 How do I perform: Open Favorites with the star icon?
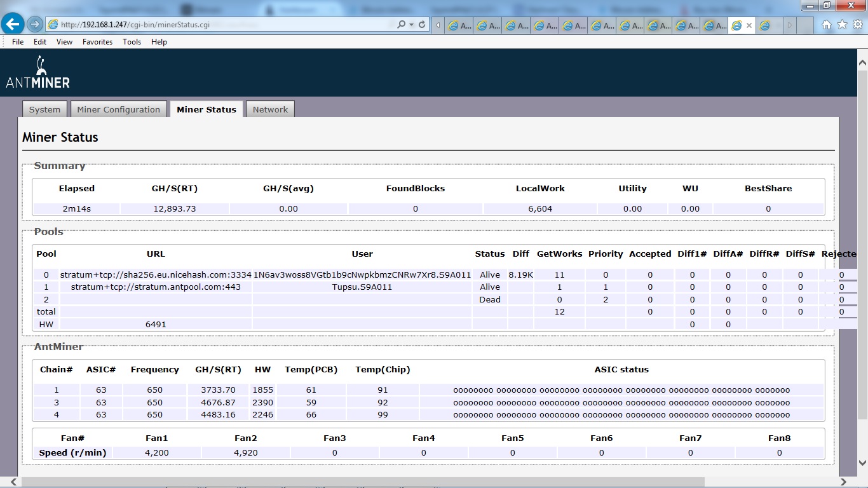tap(842, 25)
